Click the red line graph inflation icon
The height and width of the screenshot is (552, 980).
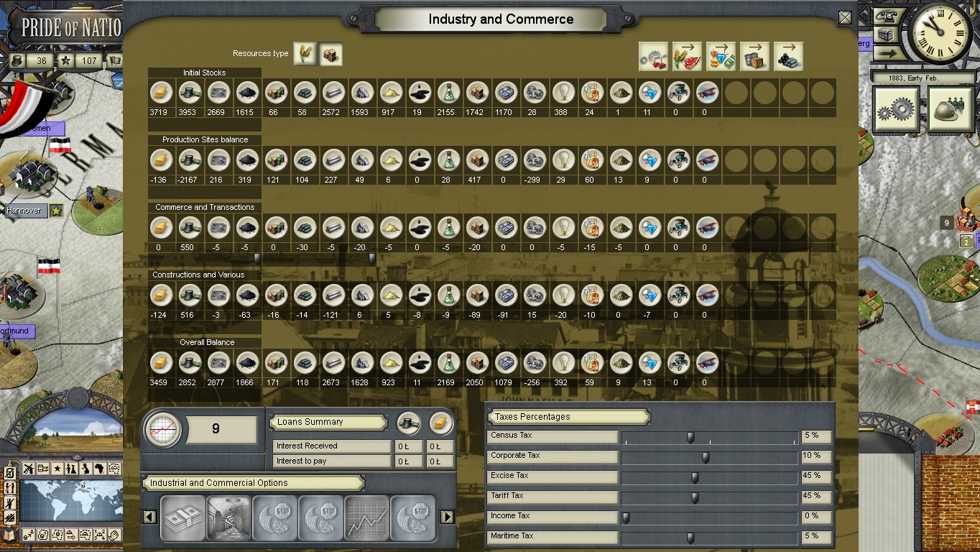tap(163, 430)
